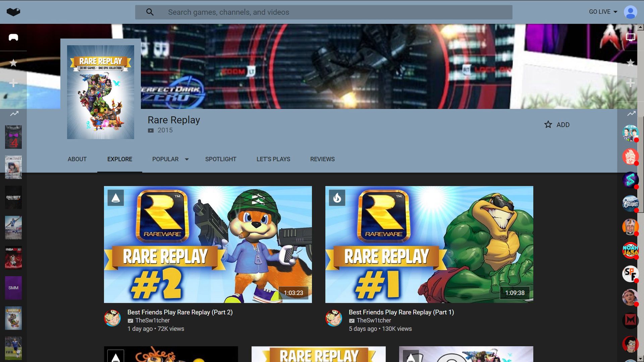The image size is (644, 362).
Task: Click the right sidebar star toggle
Action: (631, 63)
